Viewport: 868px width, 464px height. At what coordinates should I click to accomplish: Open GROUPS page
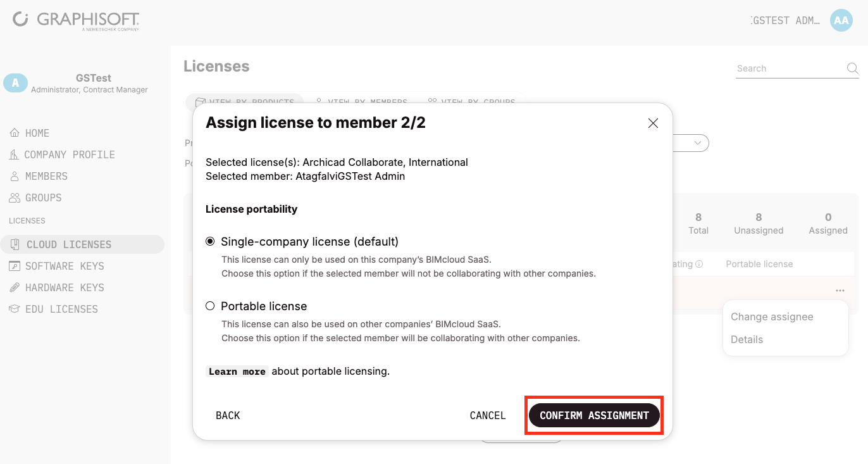(x=44, y=198)
